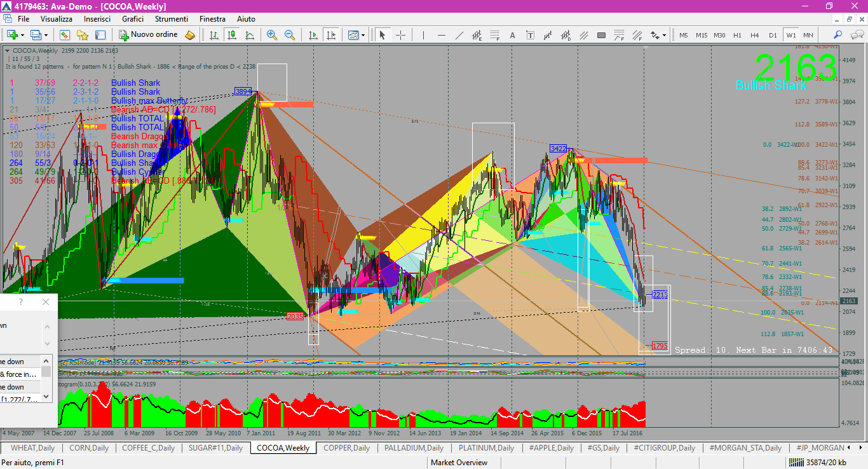Switch chart to H1 timeframe

pyautogui.click(x=737, y=35)
